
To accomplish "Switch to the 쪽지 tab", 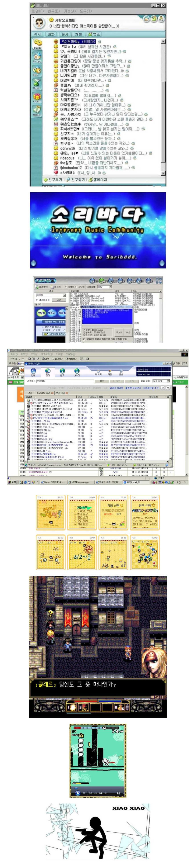I will pyautogui.click(x=37, y=34).
